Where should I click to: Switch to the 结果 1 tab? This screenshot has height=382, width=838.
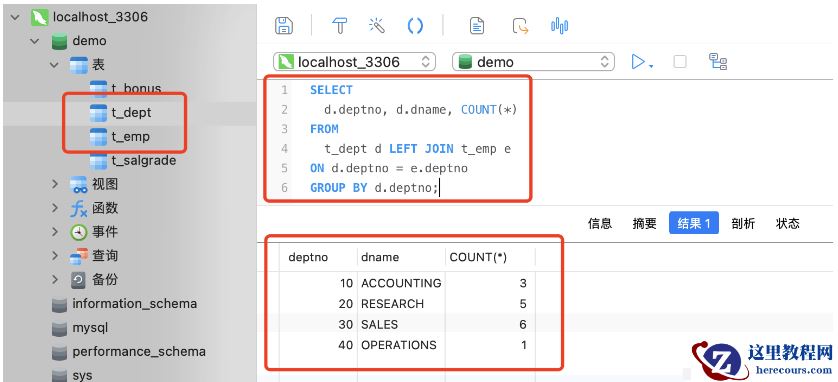pos(694,223)
